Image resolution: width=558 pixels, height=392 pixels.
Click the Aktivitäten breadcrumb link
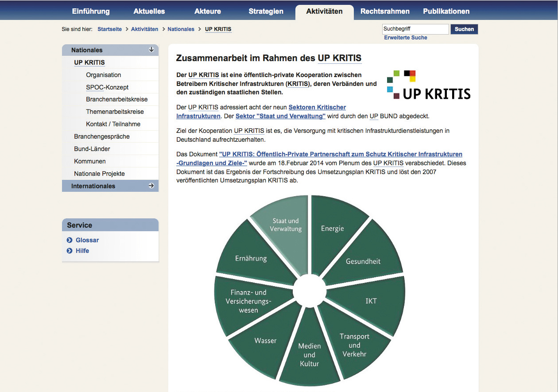pos(144,29)
